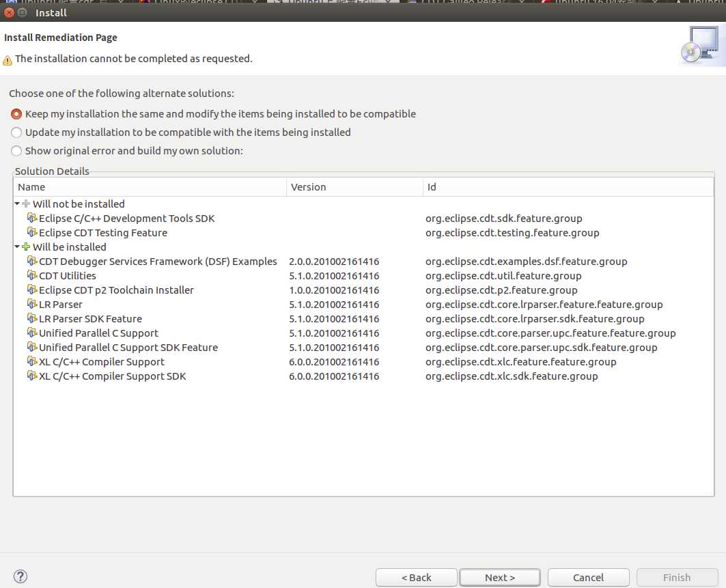Click feature icon of XL C/C++ Compiler Support row
726x588 pixels.
(32, 361)
